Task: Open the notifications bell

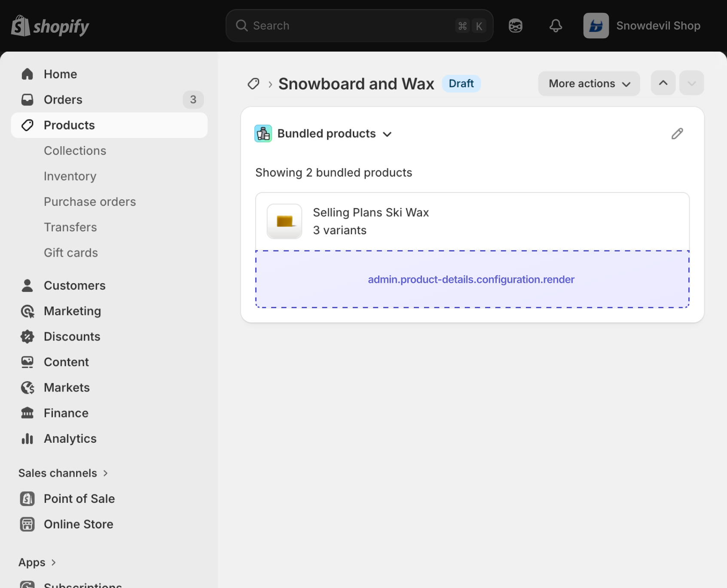Action: click(556, 26)
